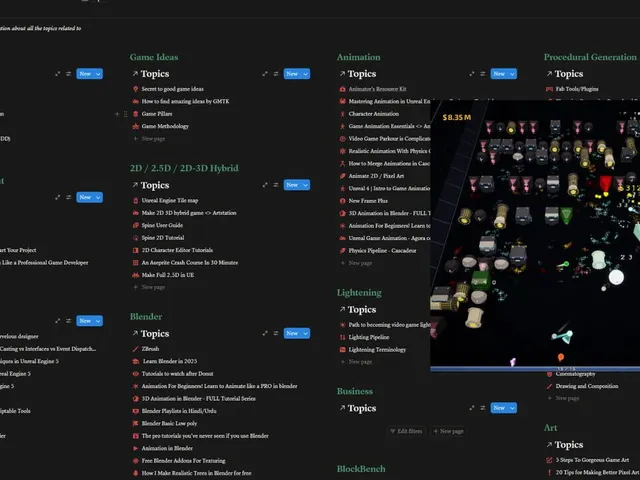
Task: Click Edit filters in the Business section
Action: tap(406, 431)
